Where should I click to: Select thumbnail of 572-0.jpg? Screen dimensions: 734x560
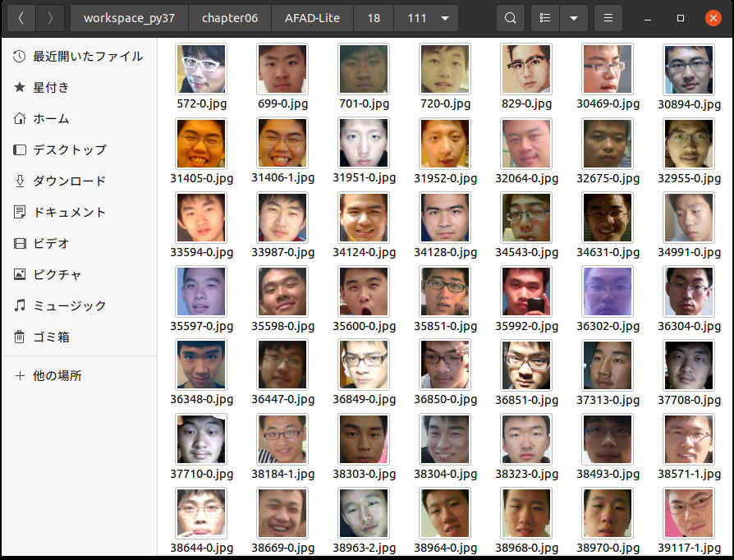point(201,69)
